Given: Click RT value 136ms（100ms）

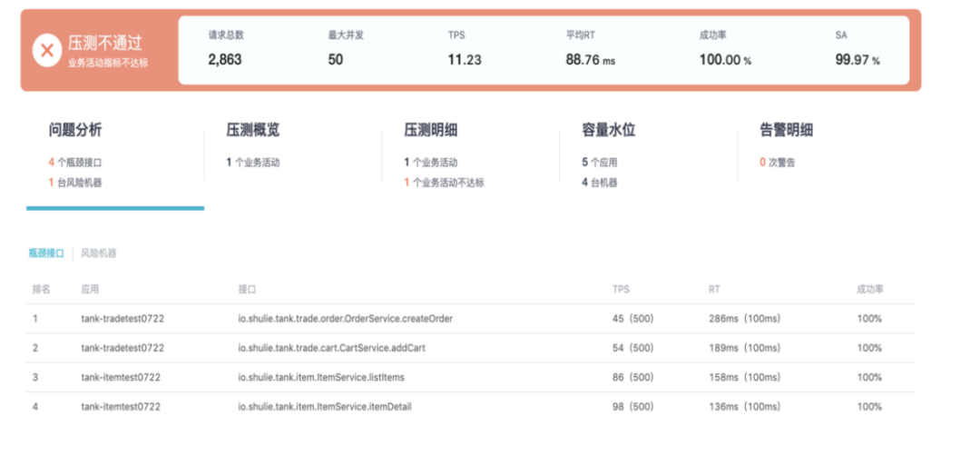Looking at the screenshot, I should tap(744, 407).
